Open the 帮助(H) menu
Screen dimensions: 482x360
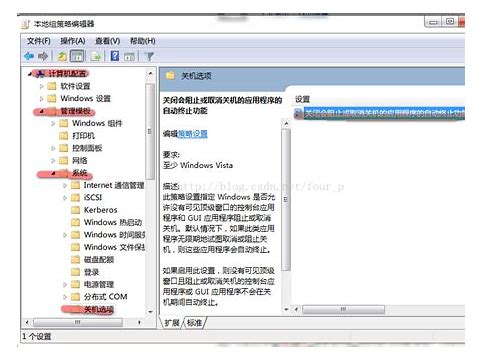coord(143,41)
